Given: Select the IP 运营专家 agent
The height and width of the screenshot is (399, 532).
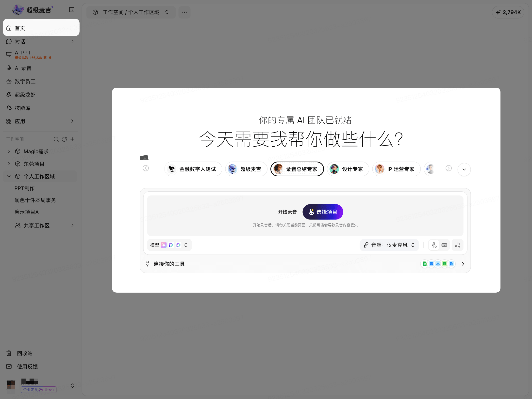Looking at the screenshot, I should pyautogui.click(x=396, y=169).
